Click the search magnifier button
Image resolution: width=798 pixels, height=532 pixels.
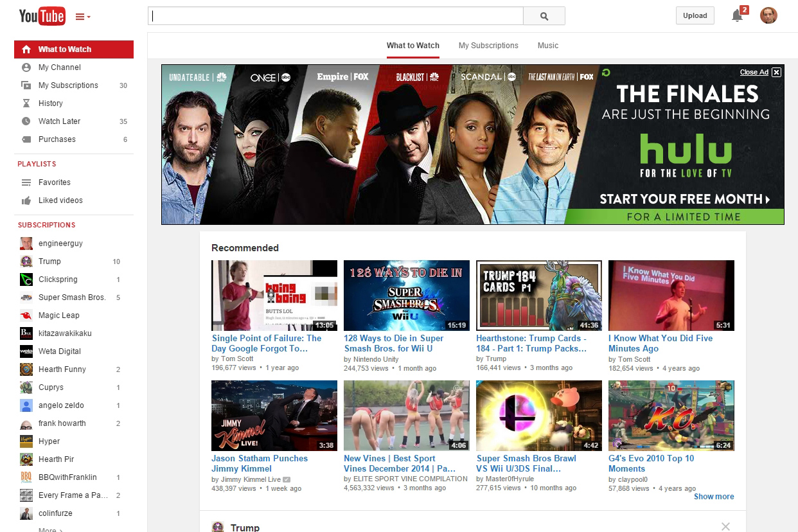(x=544, y=16)
